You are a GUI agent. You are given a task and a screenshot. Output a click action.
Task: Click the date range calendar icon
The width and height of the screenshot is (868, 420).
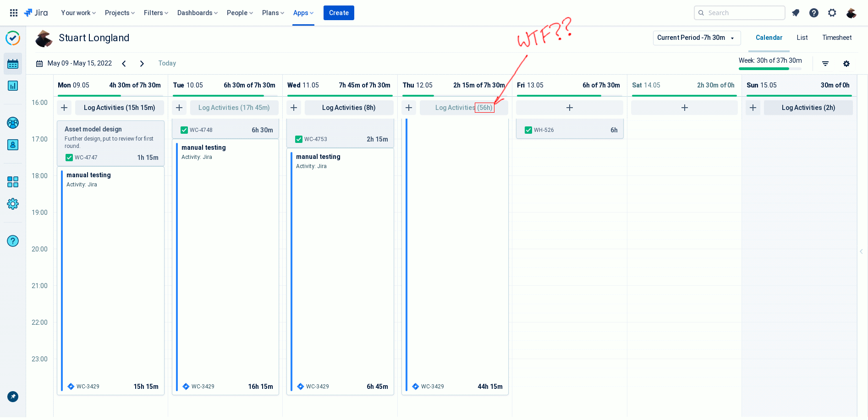click(39, 64)
